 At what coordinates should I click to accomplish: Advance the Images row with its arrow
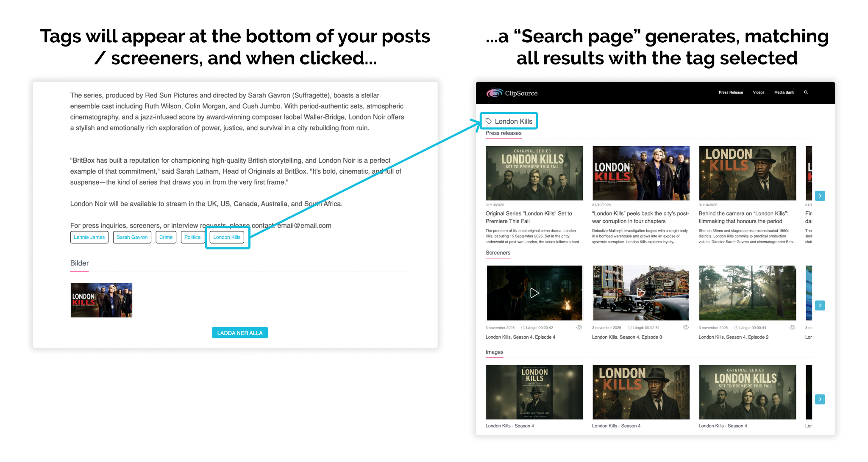click(x=820, y=399)
